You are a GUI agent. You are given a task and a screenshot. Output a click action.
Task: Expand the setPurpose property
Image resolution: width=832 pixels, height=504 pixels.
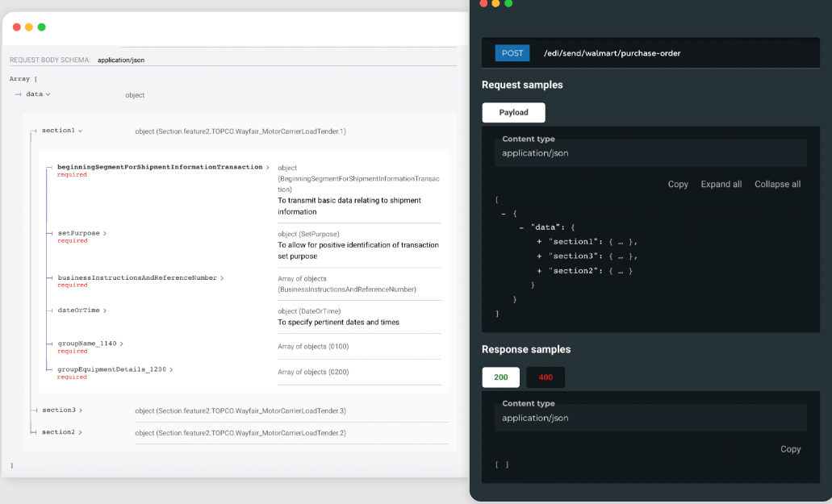click(x=82, y=234)
